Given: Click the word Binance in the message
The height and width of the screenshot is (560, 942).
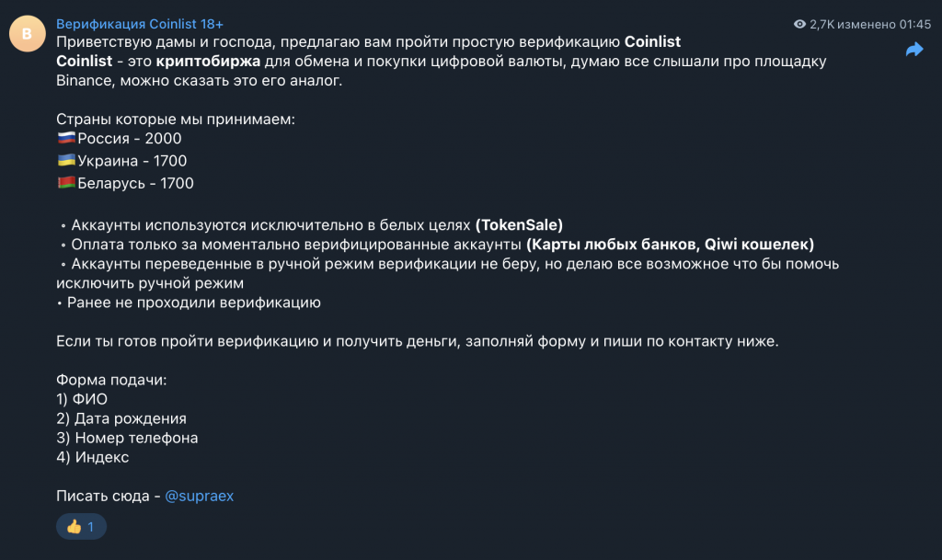Looking at the screenshot, I should tap(85, 81).
